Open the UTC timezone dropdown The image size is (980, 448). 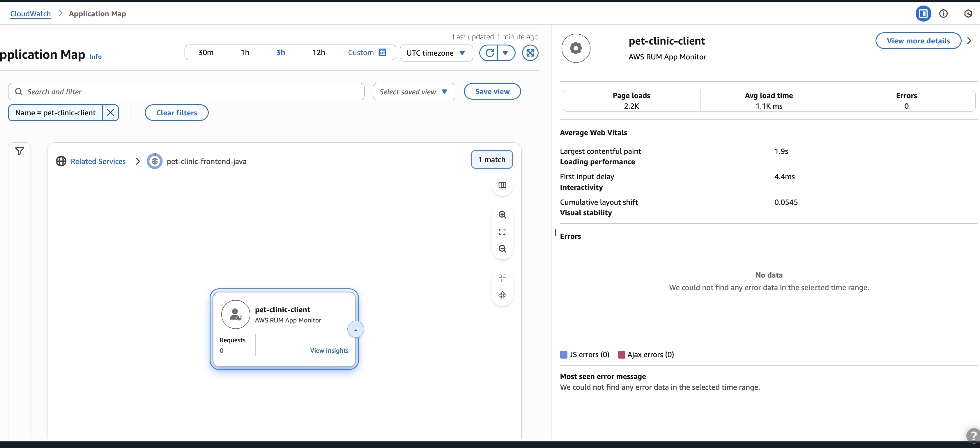coord(436,53)
